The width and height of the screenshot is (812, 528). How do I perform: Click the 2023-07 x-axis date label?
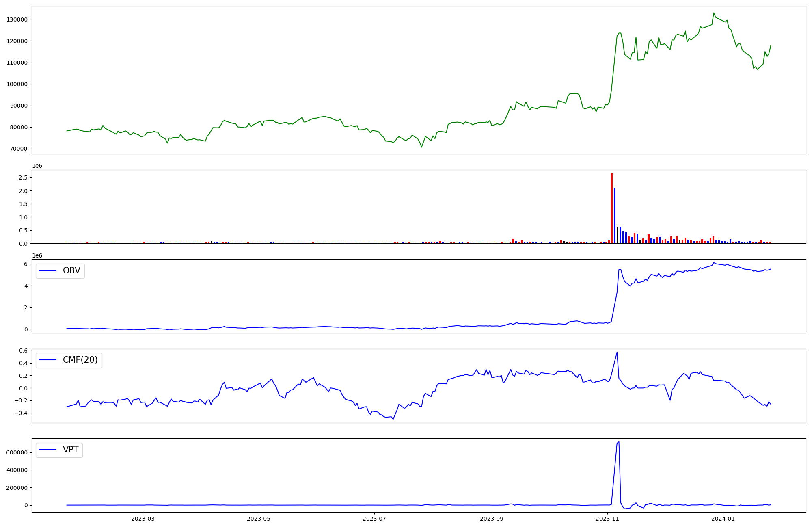click(x=374, y=519)
